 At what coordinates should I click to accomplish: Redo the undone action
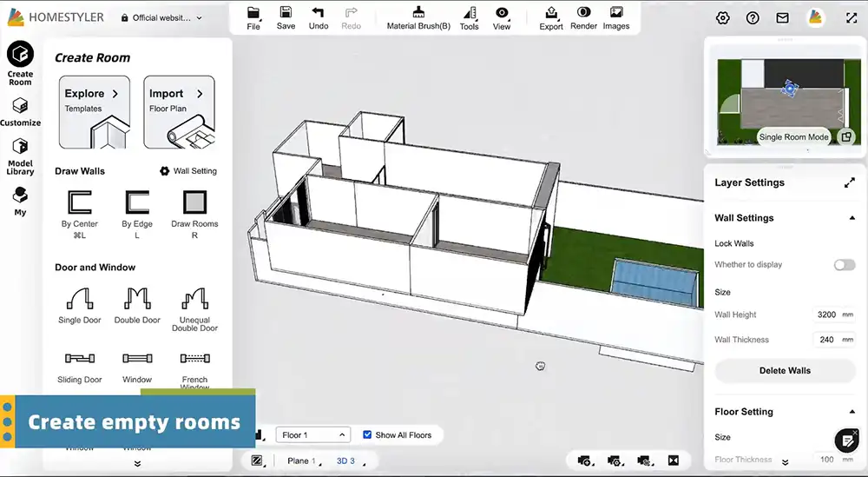coord(351,18)
